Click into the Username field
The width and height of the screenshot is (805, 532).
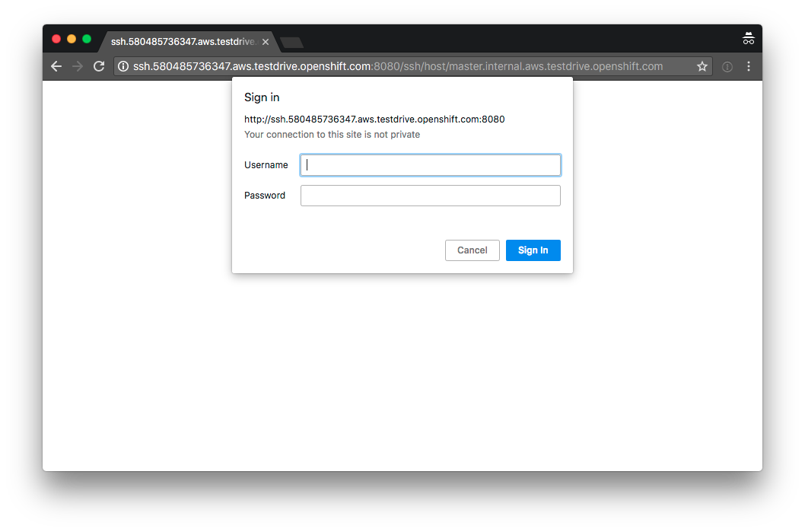coord(431,165)
